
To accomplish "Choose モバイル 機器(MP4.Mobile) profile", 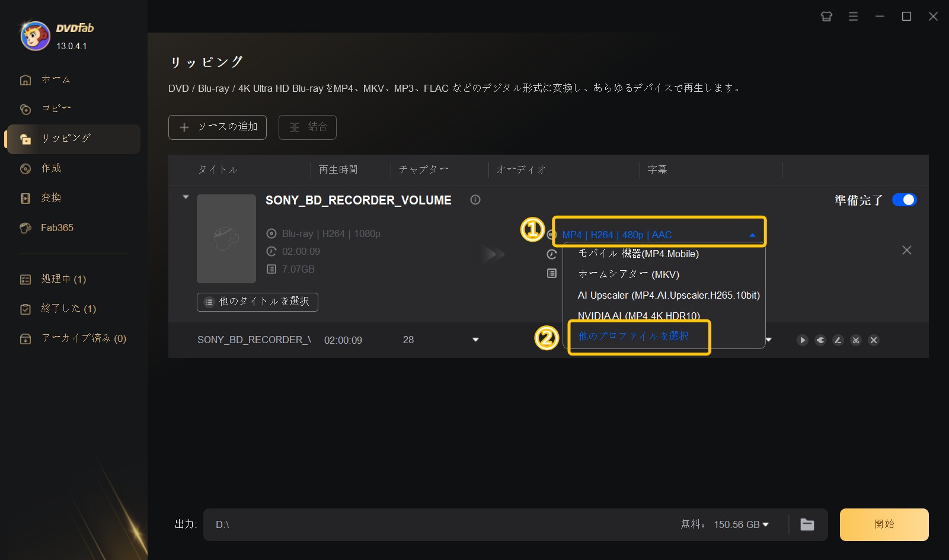I will click(x=638, y=254).
